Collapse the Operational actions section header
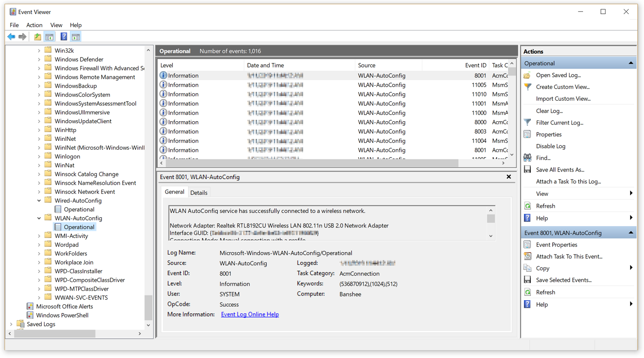Viewport: 644px width, 358px height. point(631,62)
